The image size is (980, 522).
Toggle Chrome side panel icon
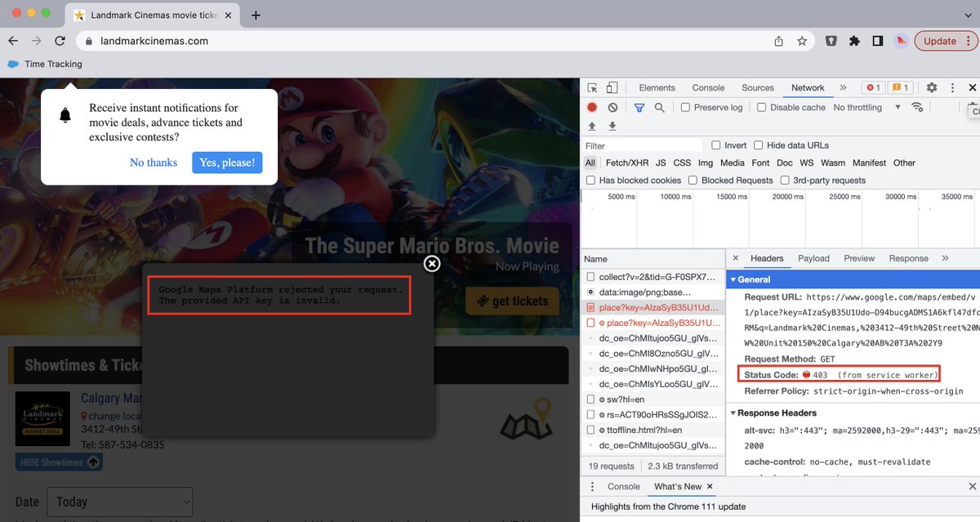click(x=878, y=41)
